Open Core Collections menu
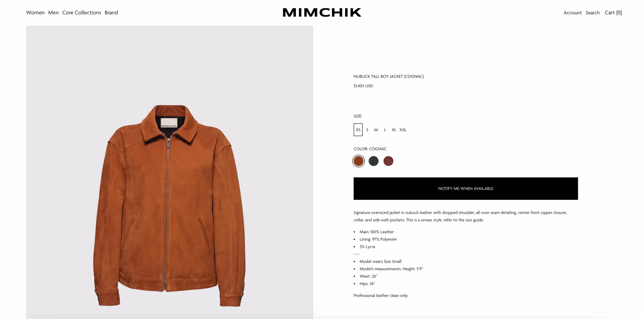This screenshot has width=644, height=319. point(82,13)
